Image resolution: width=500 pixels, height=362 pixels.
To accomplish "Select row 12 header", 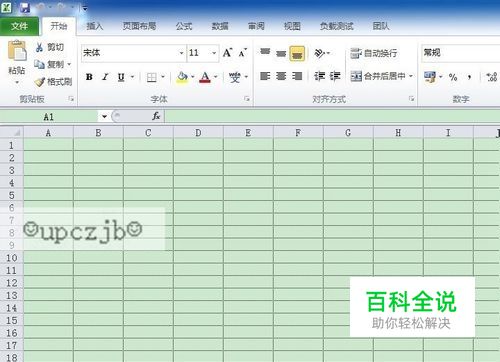I will tap(12, 283).
